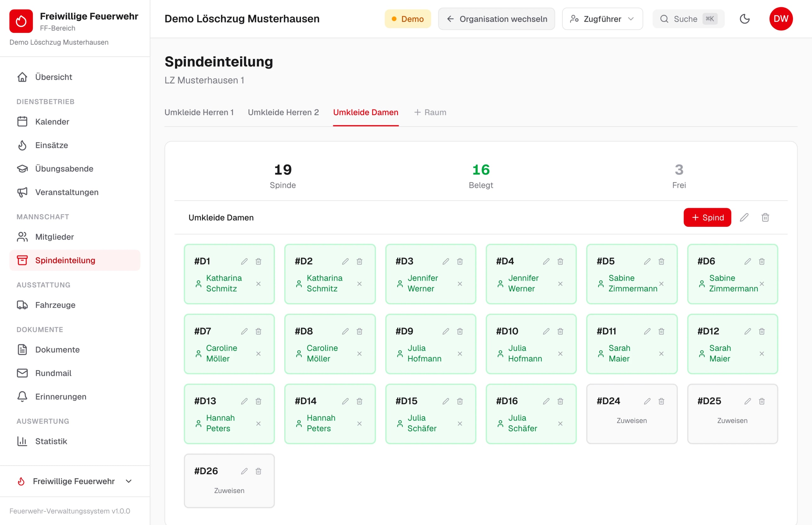Screen dimensions: 812x525
Task: Click Organisation wechseln button
Action: coord(496,19)
